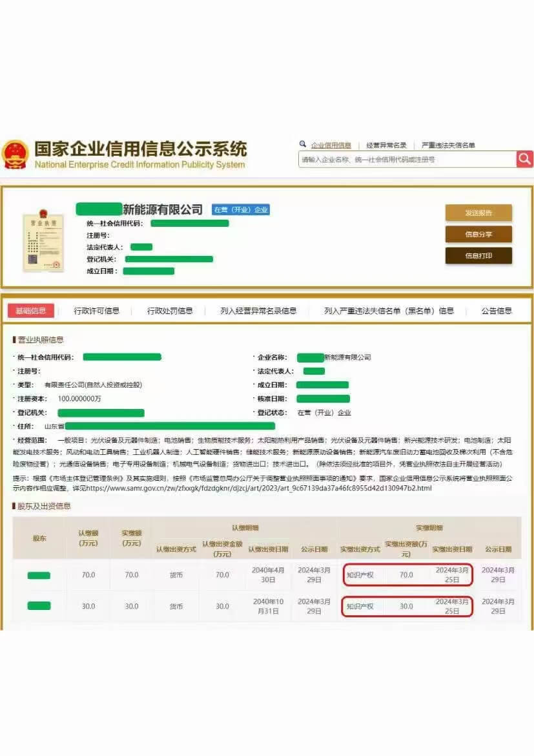The image size is (534, 756).
Task: Switch to the 基础信息 tab
Action: (31, 311)
